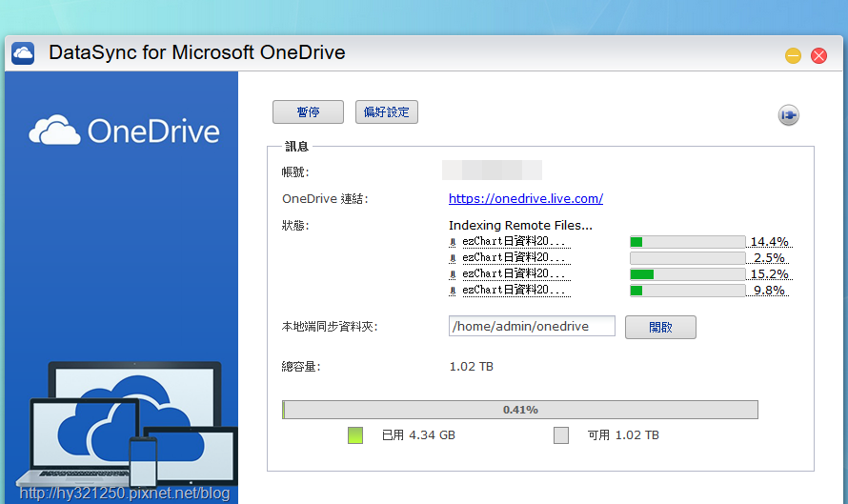Click the 2.5% progress bar
The image size is (848, 504).
click(x=687, y=258)
